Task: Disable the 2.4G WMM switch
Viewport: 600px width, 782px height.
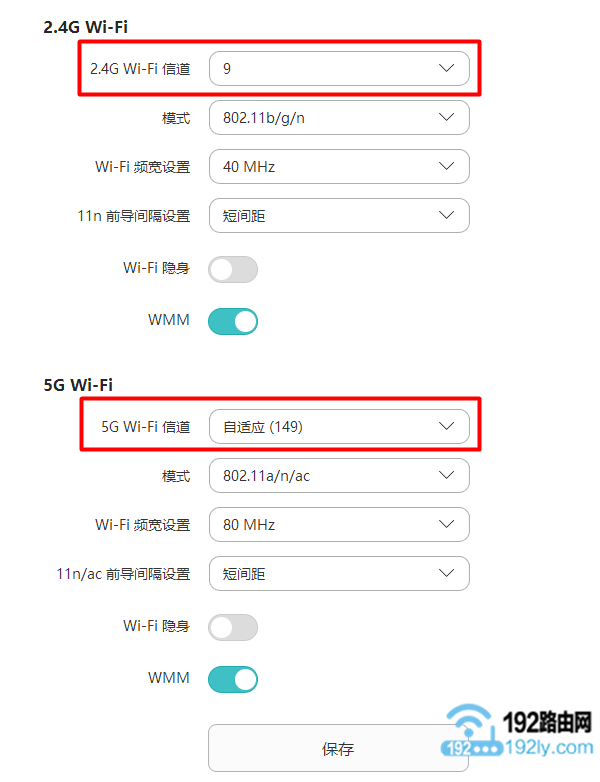Action: pos(233,321)
